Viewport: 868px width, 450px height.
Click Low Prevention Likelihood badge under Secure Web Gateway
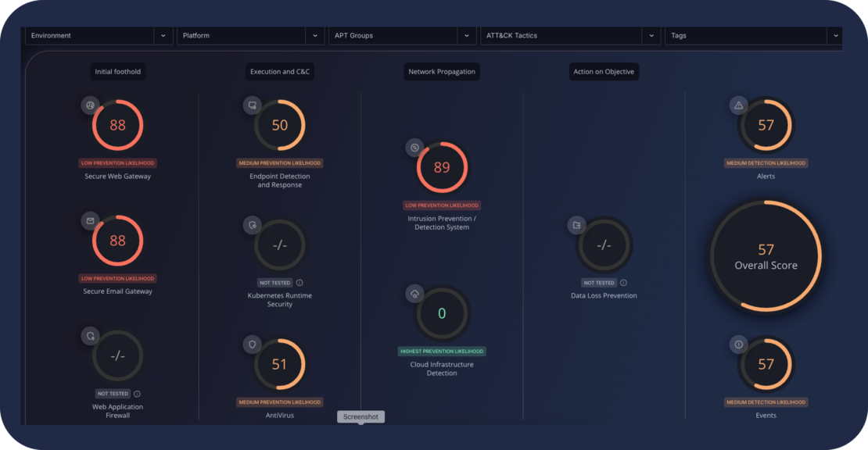[x=118, y=163]
